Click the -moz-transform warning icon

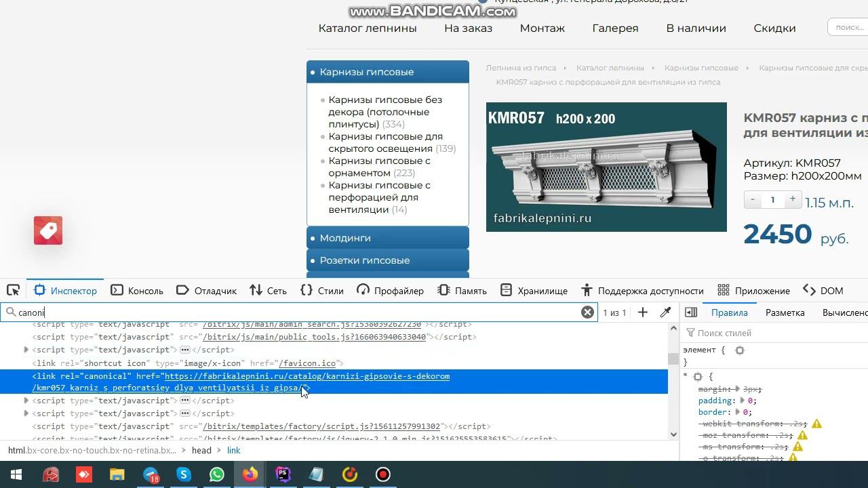[803, 435]
